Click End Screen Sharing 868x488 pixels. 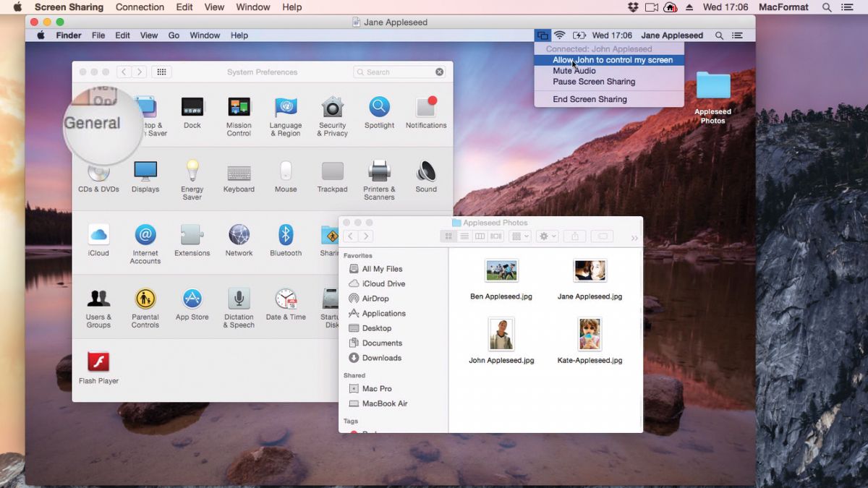590,100
